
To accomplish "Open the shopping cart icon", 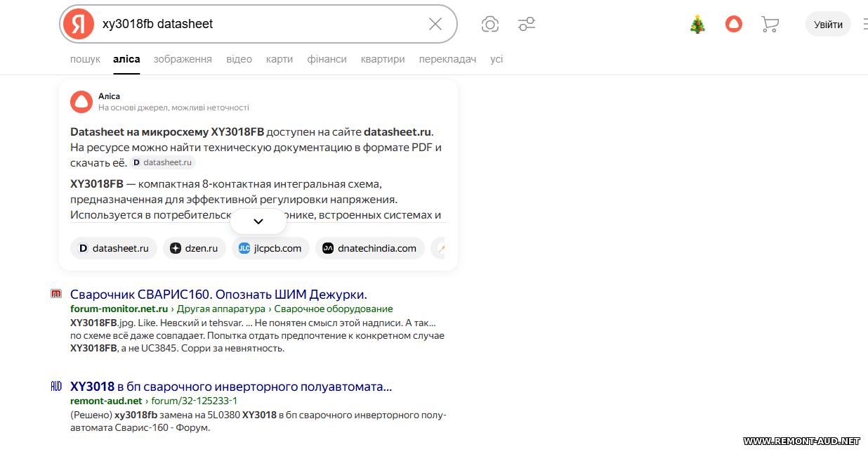I will tap(770, 25).
